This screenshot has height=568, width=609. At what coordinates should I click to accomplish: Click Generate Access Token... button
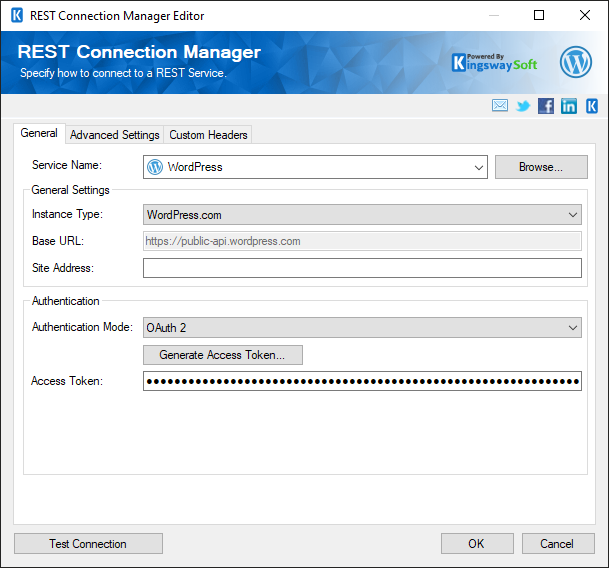pos(223,355)
